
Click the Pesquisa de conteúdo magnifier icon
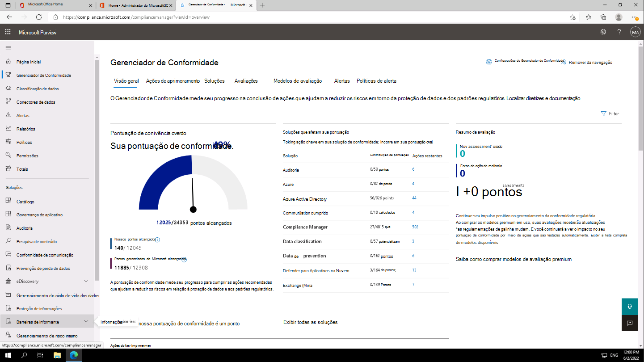tap(8, 241)
